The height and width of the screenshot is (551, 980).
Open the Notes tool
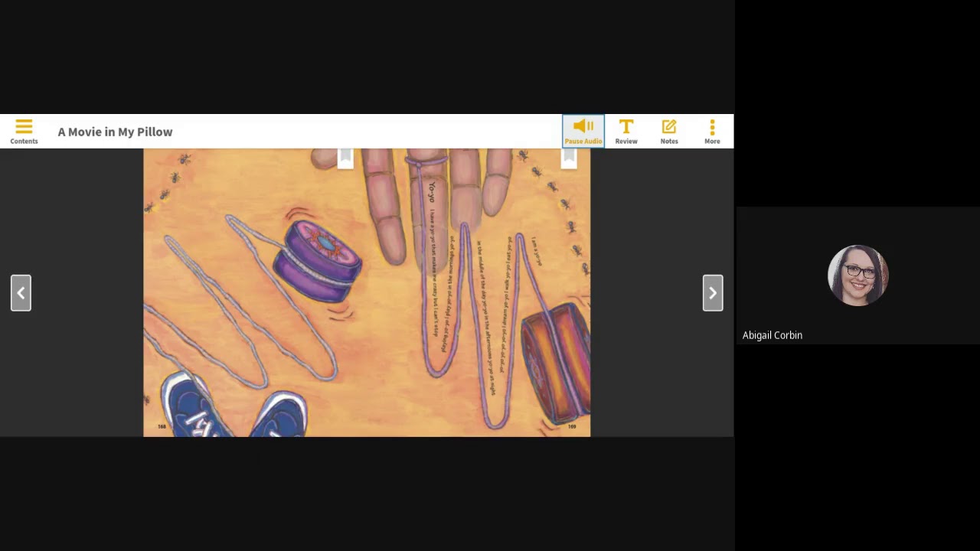(669, 131)
